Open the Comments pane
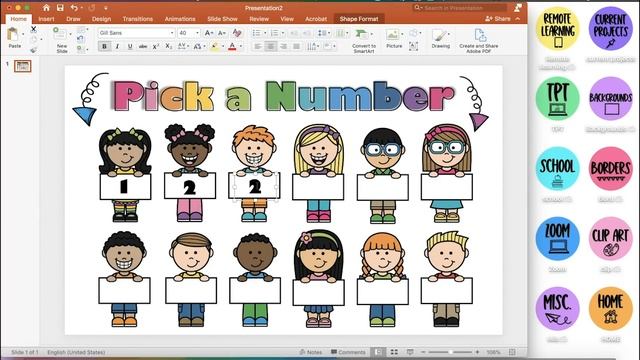The width and height of the screenshot is (640, 360). (348, 352)
